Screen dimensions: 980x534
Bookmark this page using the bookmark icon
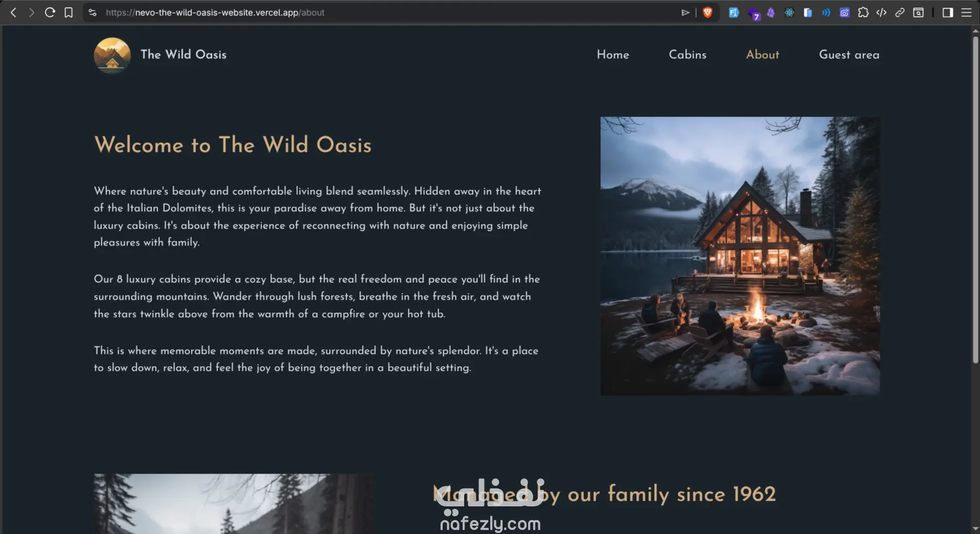pos(69,12)
